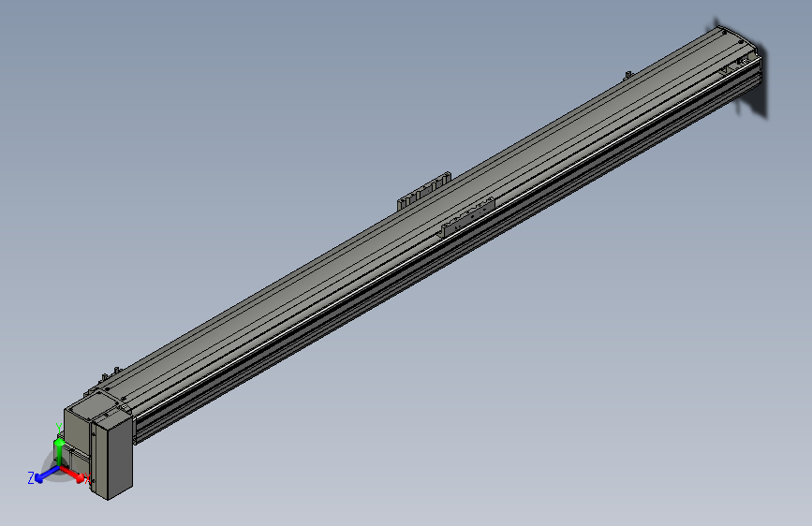Select the carriage mounting bracket mid-rail

click(x=467, y=217)
